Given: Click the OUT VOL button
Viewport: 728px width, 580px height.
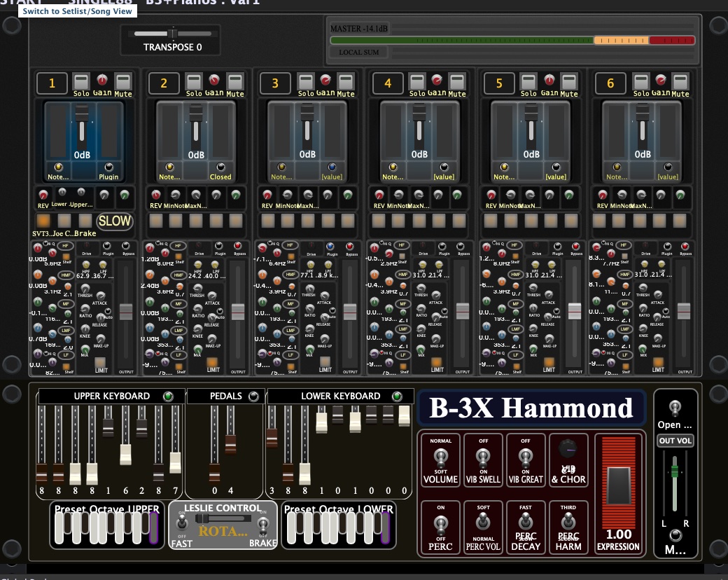Looking at the screenshot, I should 675,441.
